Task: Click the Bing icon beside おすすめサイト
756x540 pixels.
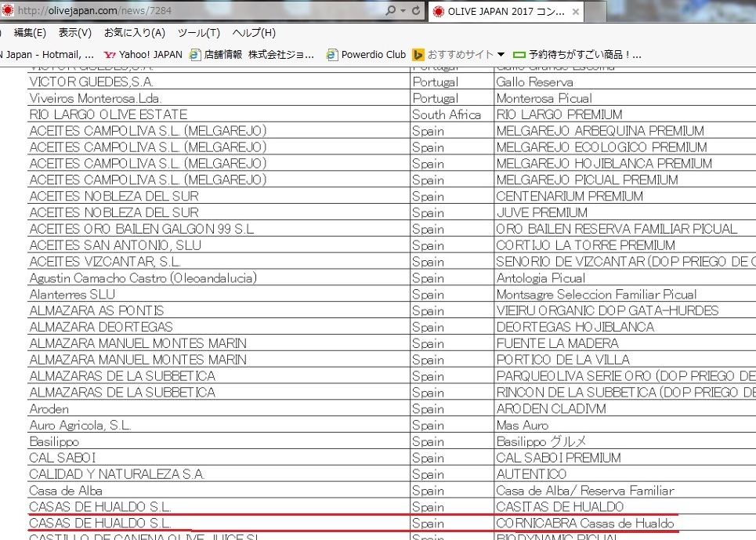Action: (418, 55)
